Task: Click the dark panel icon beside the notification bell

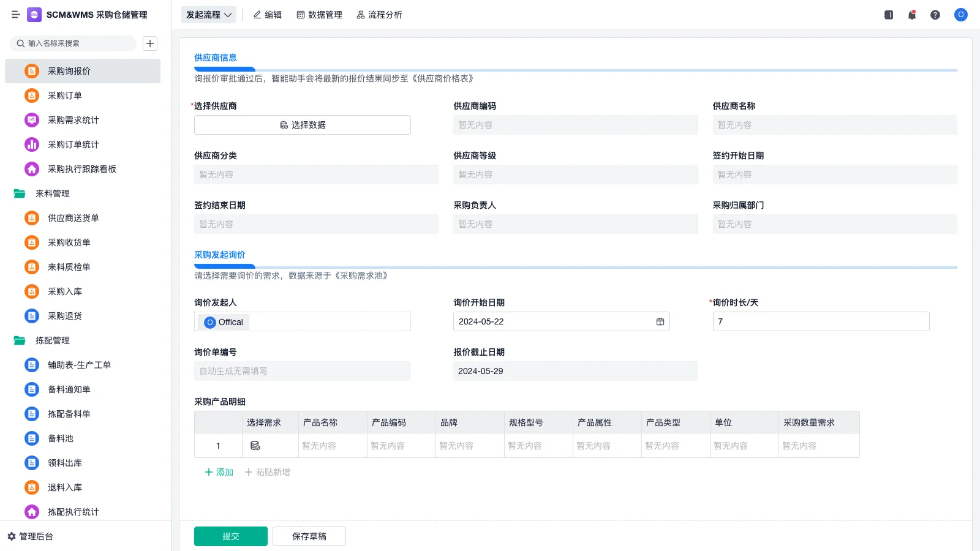Action: 889,15
